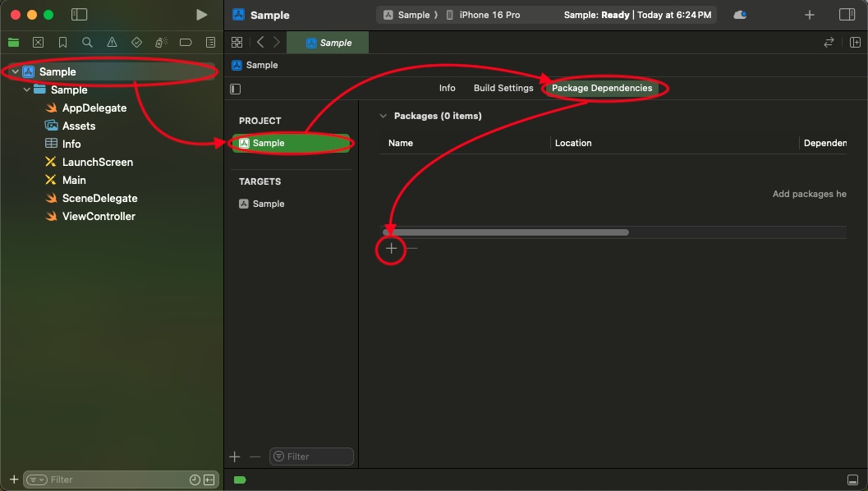Switch to the Build Settings tab
The width and height of the screenshot is (868, 491).
[x=503, y=88]
